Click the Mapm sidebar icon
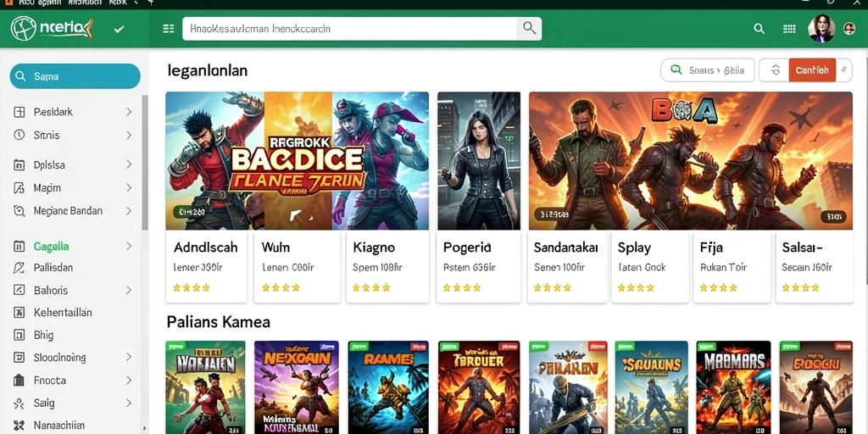This screenshot has width=868, height=434. tap(19, 187)
